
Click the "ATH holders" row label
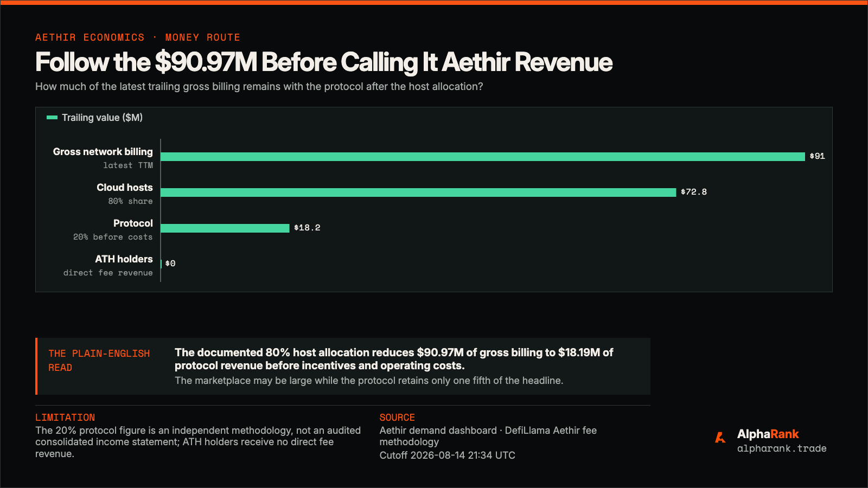tap(124, 259)
